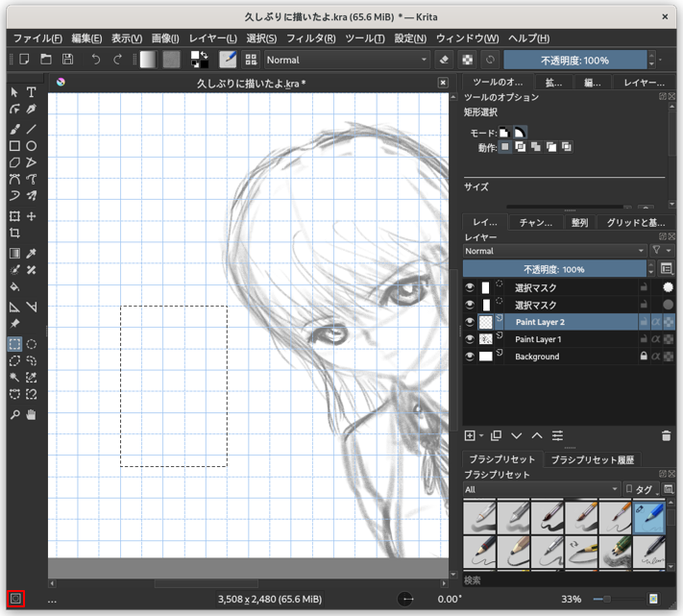The height and width of the screenshot is (616, 683).
Task: Expand the add layer dropdown arrow
Action: [x=481, y=435]
